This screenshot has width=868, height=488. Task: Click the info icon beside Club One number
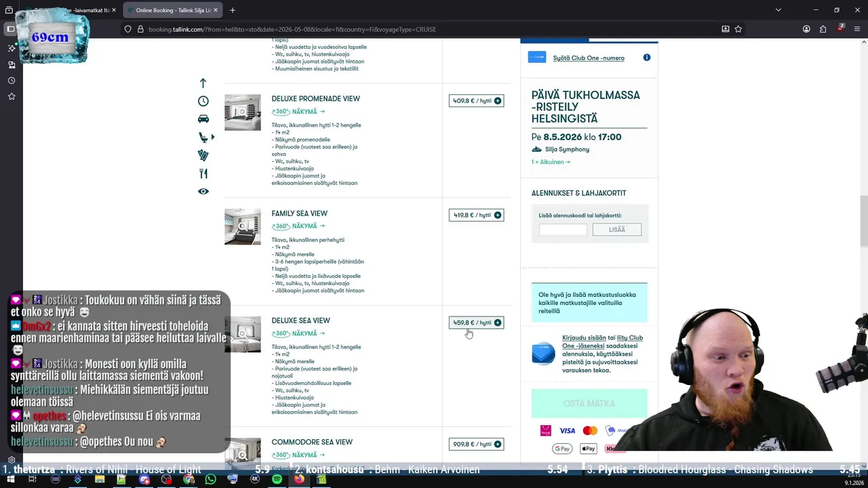point(646,58)
